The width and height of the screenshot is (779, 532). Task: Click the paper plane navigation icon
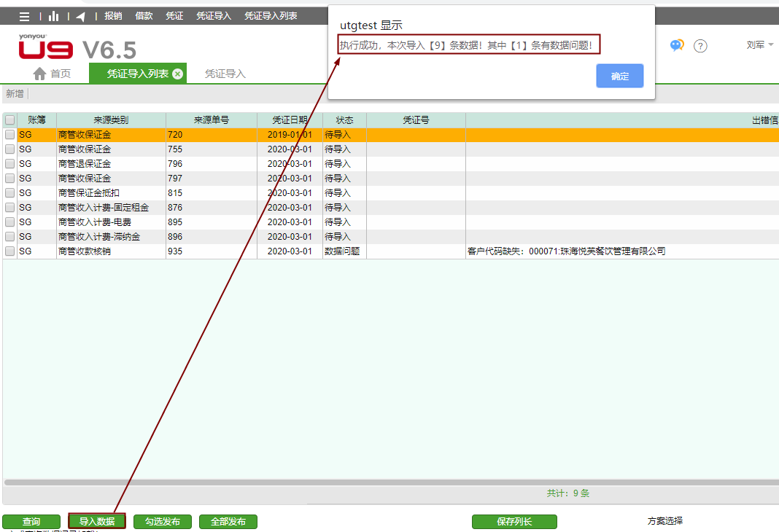pyautogui.click(x=80, y=16)
